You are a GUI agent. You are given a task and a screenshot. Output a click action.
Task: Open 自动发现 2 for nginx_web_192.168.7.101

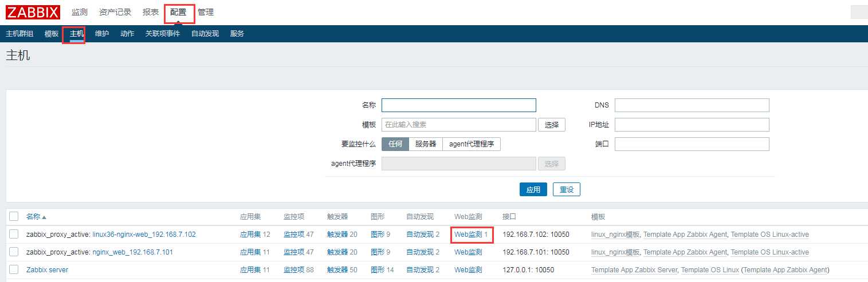tap(420, 252)
